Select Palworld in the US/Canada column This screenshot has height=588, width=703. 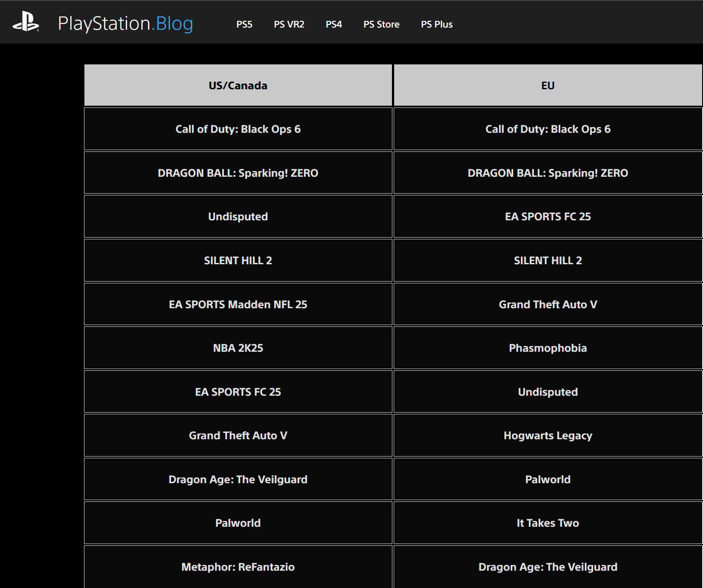(238, 523)
